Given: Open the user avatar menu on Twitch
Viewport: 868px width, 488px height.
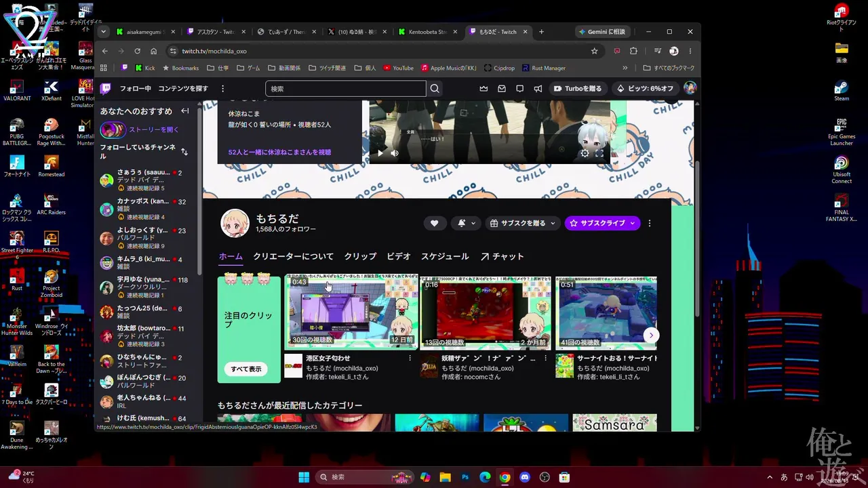Looking at the screenshot, I should [x=690, y=89].
